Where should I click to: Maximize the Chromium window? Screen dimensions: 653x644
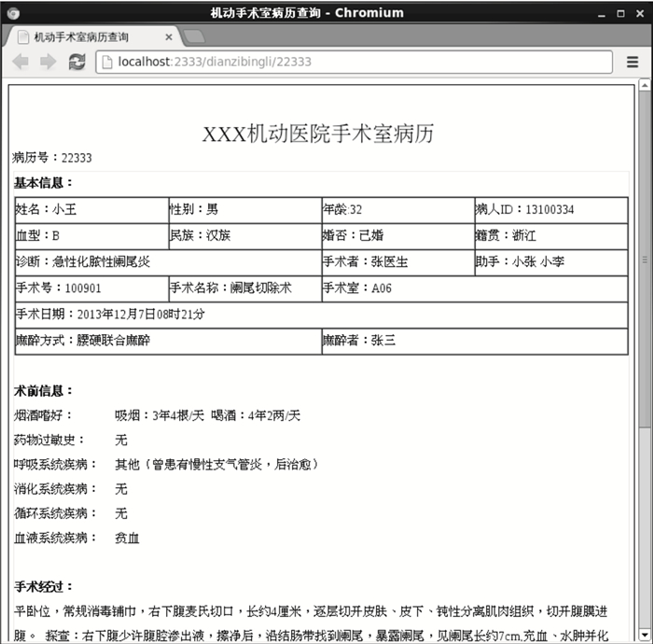point(620,14)
